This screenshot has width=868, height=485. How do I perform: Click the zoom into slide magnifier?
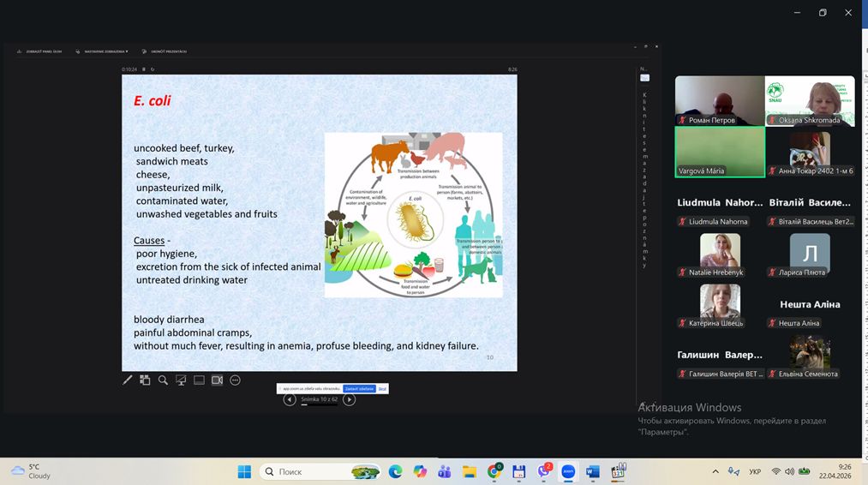click(163, 380)
